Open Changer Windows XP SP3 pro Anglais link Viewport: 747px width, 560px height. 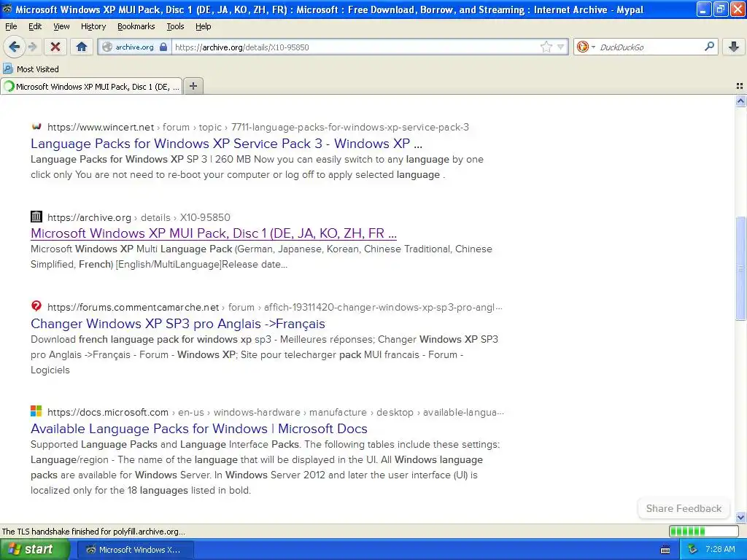(178, 323)
